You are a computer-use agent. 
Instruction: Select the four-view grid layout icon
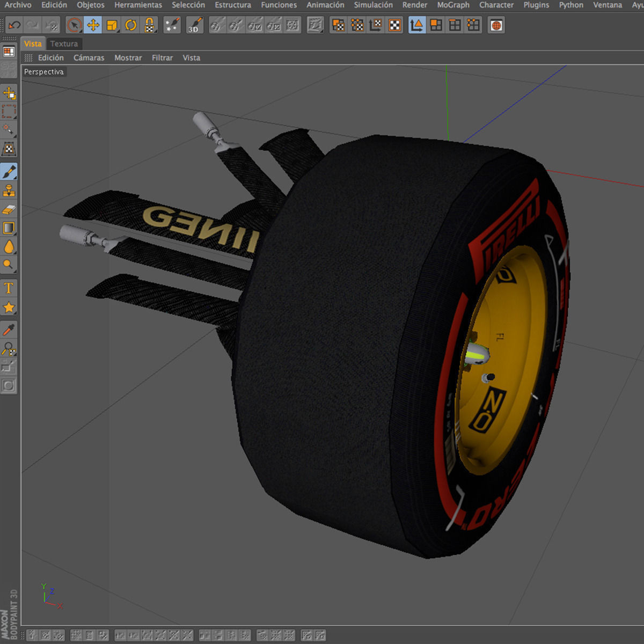point(455,25)
